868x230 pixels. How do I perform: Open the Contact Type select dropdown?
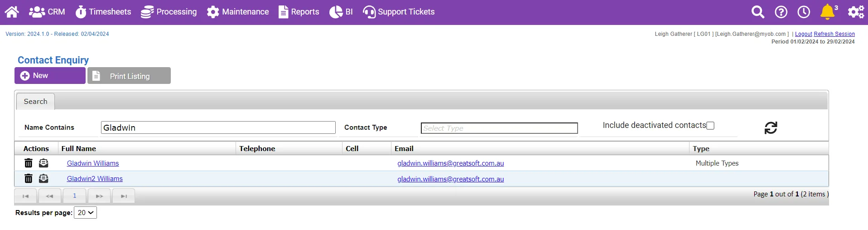pos(499,128)
